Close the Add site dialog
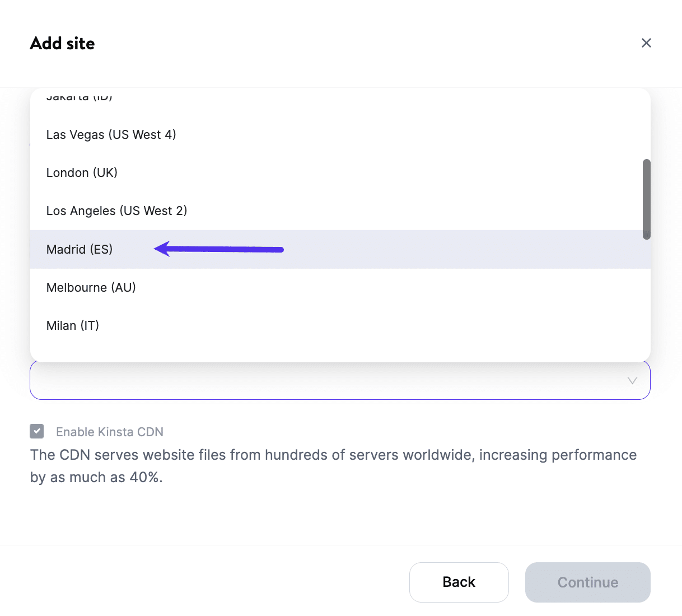This screenshot has width=682, height=616. click(646, 43)
